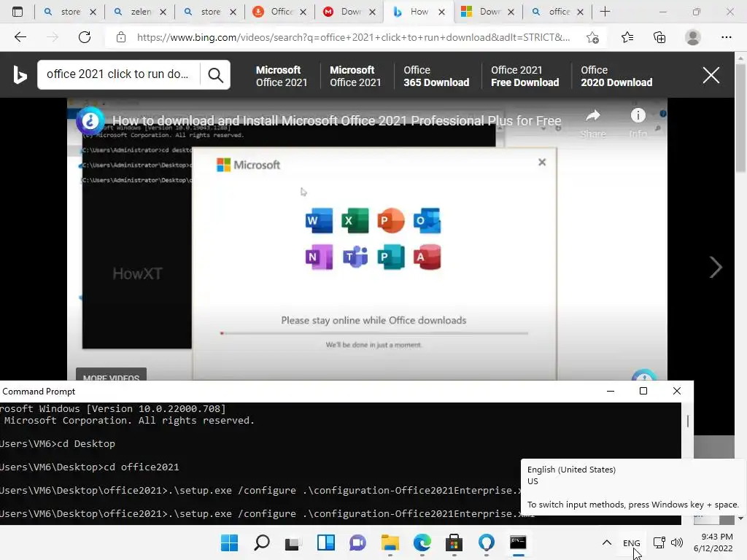
Task: Go back to the previous page
Action: (20, 37)
